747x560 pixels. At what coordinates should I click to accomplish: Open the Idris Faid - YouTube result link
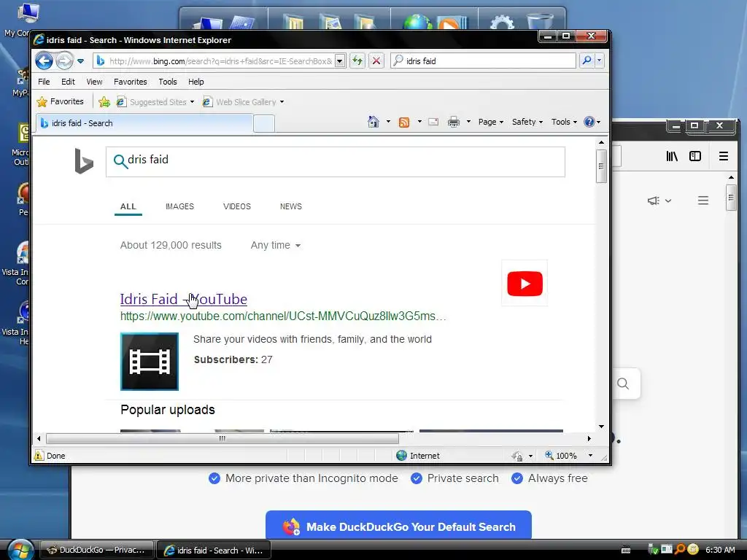183,299
